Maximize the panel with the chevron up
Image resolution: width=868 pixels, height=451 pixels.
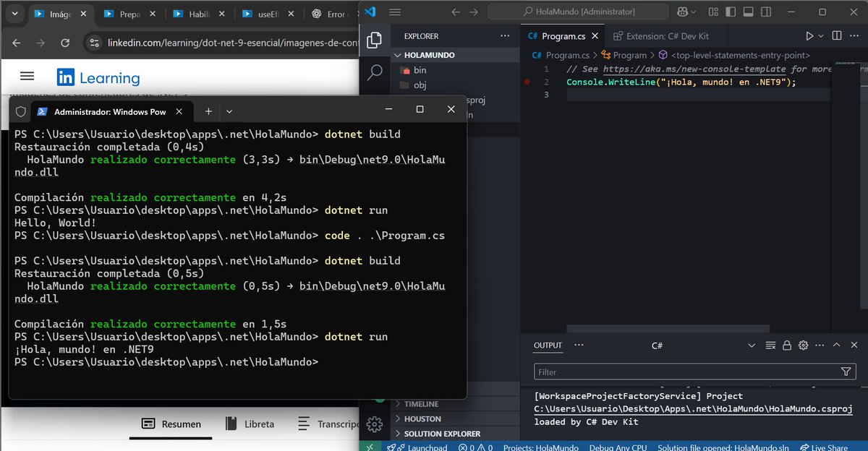836,345
